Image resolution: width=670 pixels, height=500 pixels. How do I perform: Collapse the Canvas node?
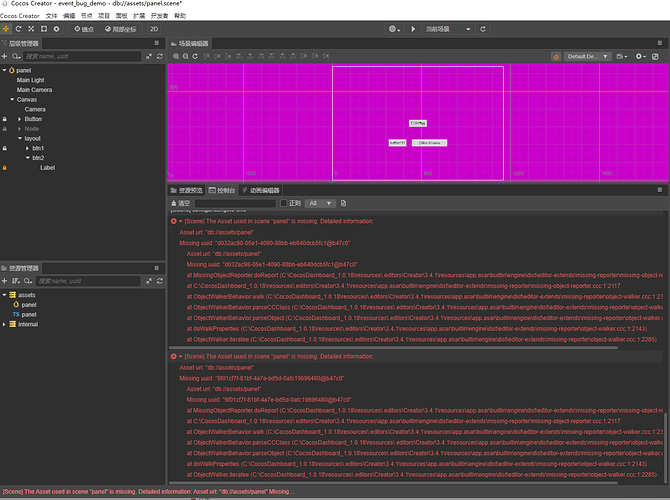(x=12, y=100)
